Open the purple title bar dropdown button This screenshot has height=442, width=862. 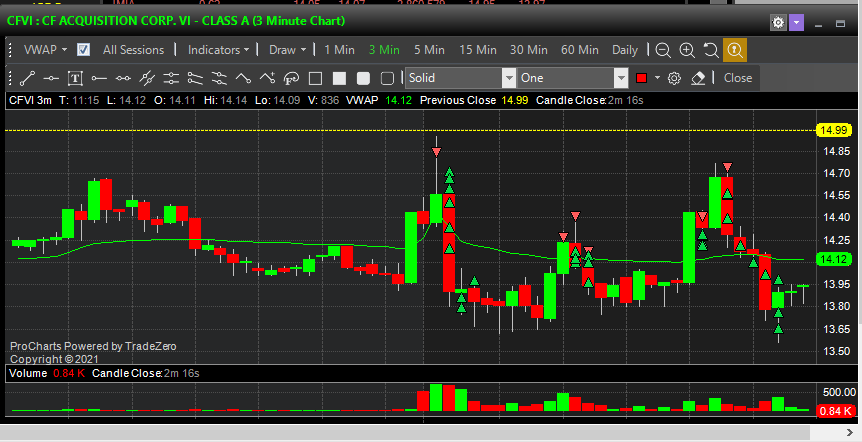797,23
